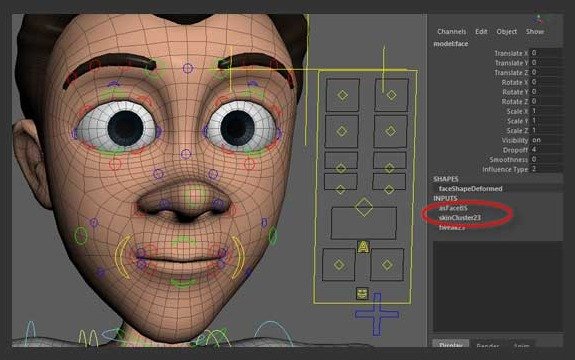Select the third-row right diamond control

(x=389, y=168)
